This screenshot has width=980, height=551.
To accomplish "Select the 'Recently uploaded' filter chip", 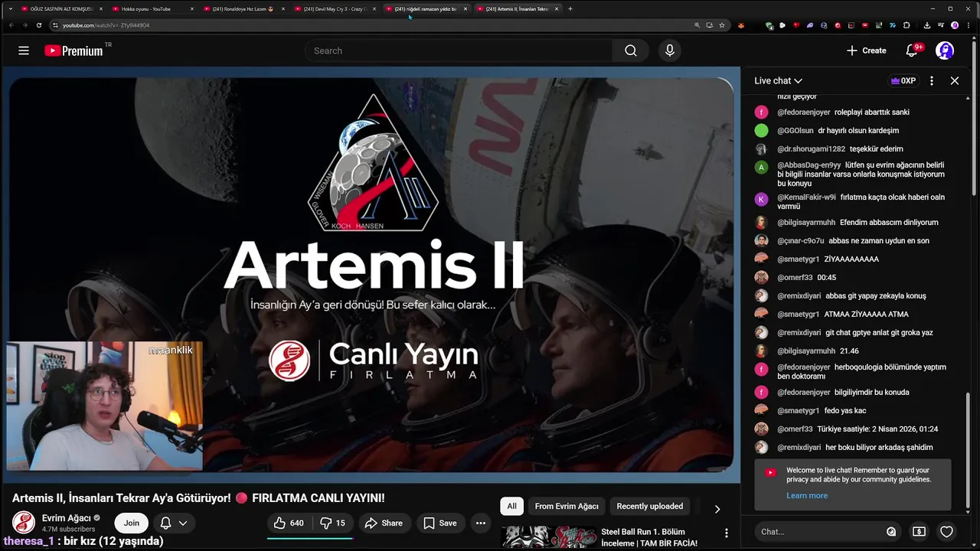I will pos(650,507).
